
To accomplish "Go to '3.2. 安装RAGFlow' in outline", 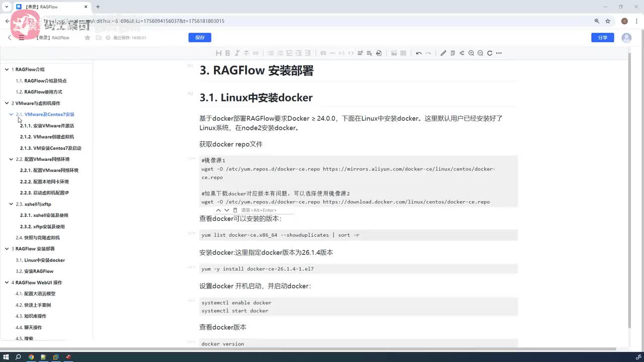I will pos(34,271).
